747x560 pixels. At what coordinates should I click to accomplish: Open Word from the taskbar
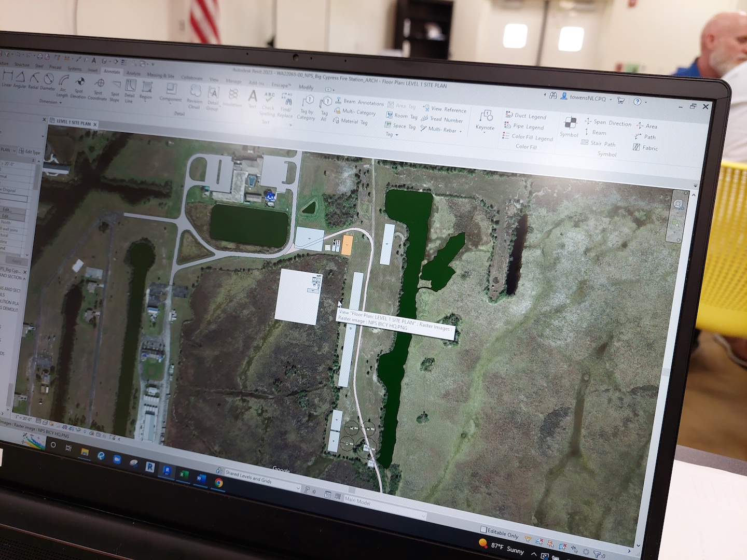pyautogui.click(x=201, y=478)
